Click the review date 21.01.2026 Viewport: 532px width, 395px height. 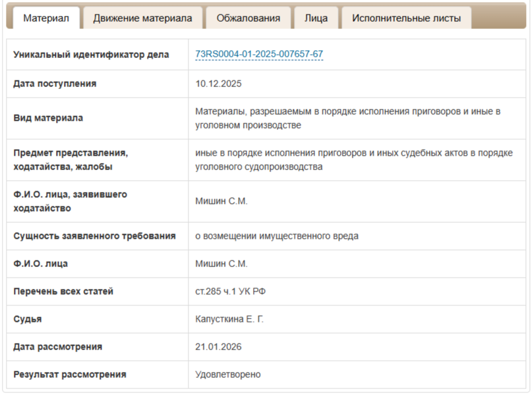coord(219,347)
